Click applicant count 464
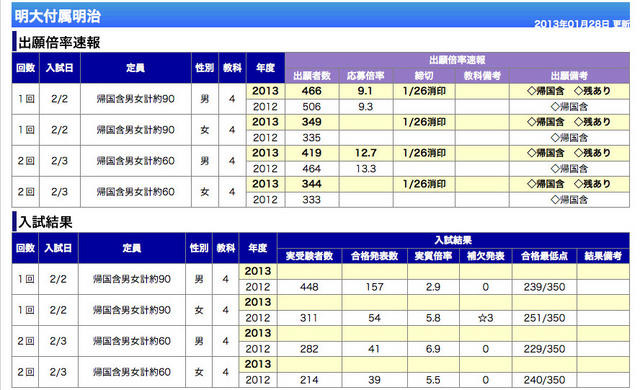The image size is (640, 390). point(311,169)
